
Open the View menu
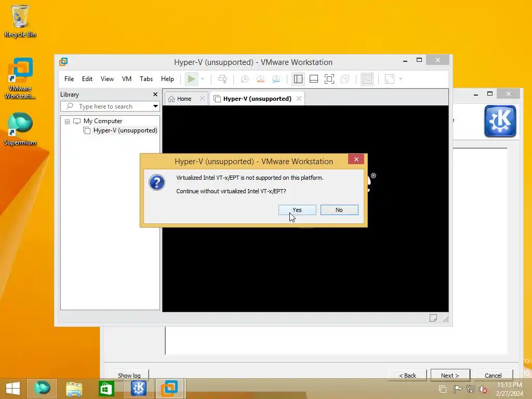(107, 79)
